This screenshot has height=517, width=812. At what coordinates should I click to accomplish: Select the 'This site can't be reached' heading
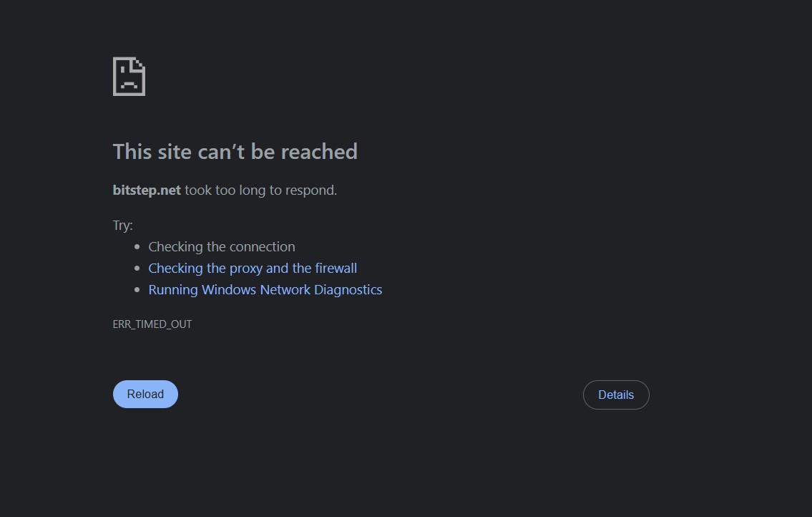click(x=235, y=151)
